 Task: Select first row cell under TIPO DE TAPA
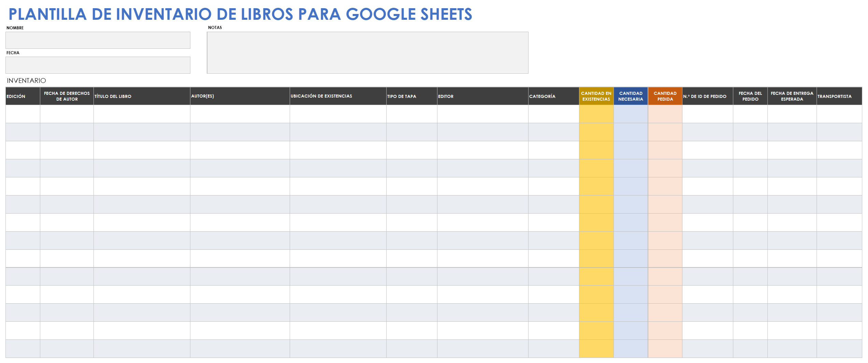coord(412,114)
